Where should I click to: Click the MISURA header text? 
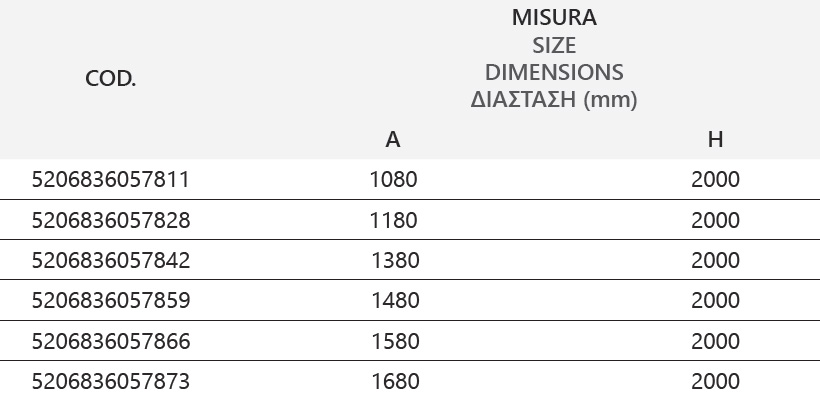pyautogui.click(x=554, y=17)
